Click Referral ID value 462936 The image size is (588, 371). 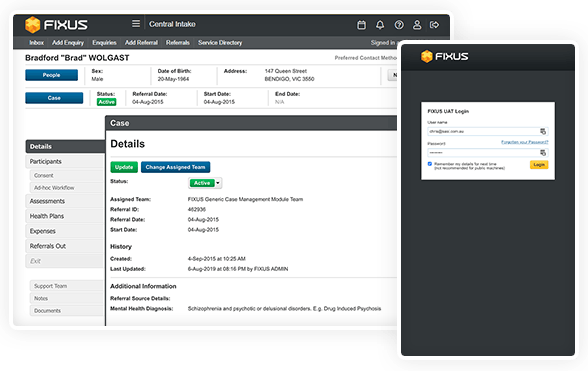(x=196, y=209)
